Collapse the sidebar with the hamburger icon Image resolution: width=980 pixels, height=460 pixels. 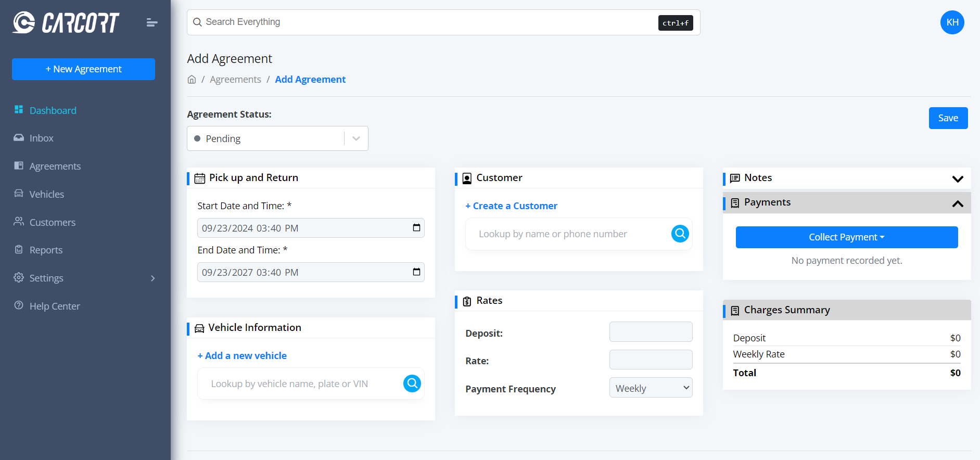tap(152, 22)
